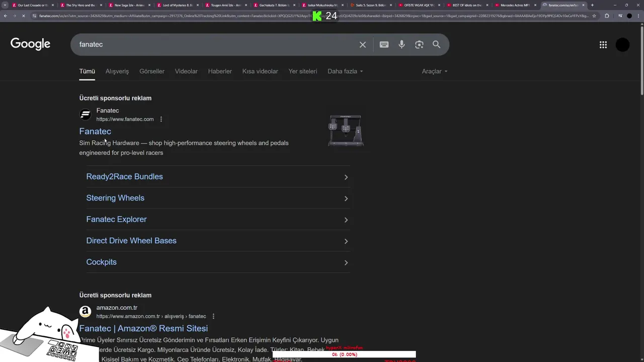Viewport: 644px width, 362px height.
Task: Expand Direct Drive Wheel Bases chevron
Action: tap(346, 241)
